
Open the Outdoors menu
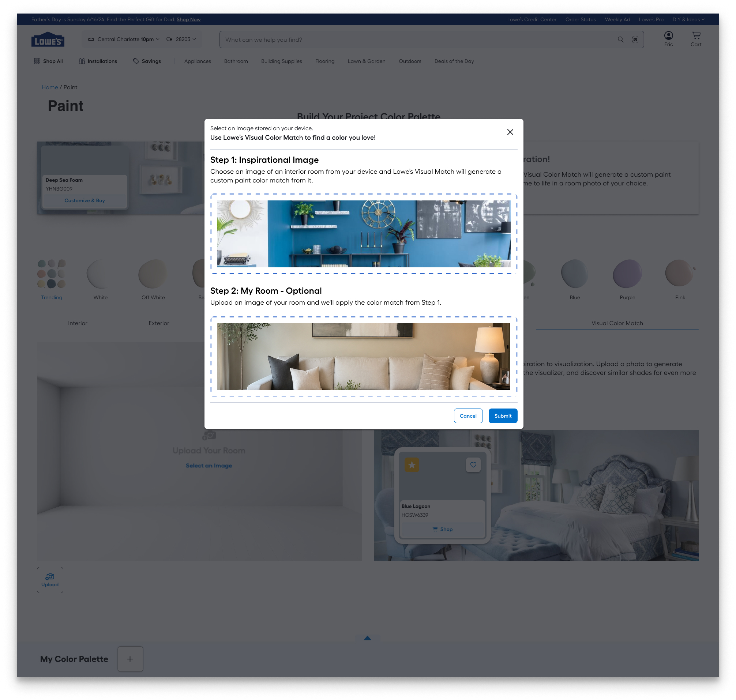coord(410,61)
